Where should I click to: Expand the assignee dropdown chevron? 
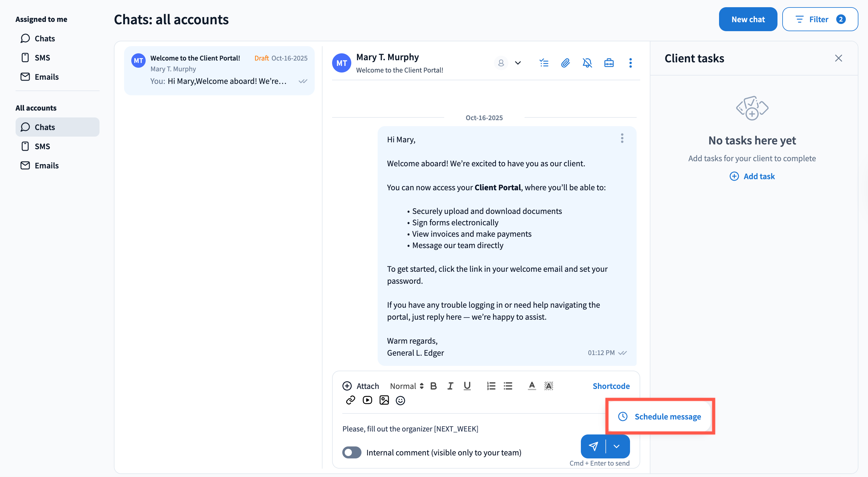518,63
